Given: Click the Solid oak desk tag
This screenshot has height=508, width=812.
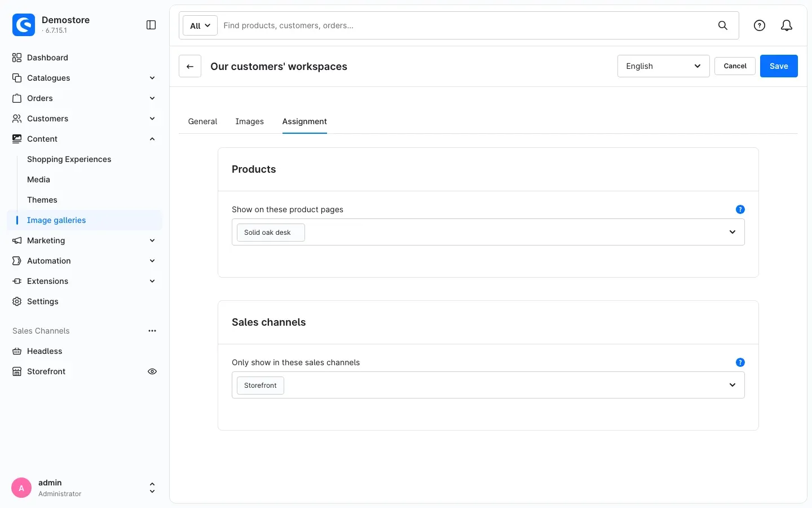Looking at the screenshot, I should 271,232.
